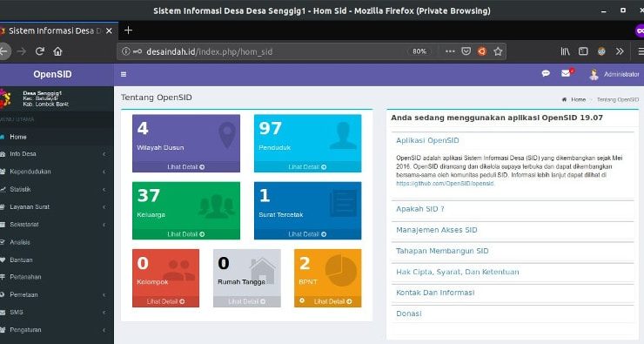The width and height of the screenshot is (644, 344).
Task: Click the pie chart icon on BPNT card
Action: pyautogui.click(x=340, y=270)
